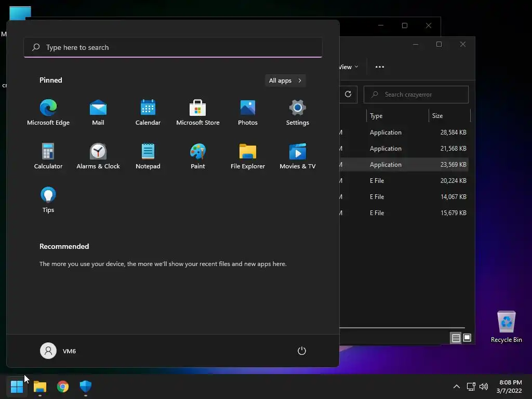The width and height of the screenshot is (532, 399).
Task: Open the volume control in tray
Action: click(x=484, y=387)
